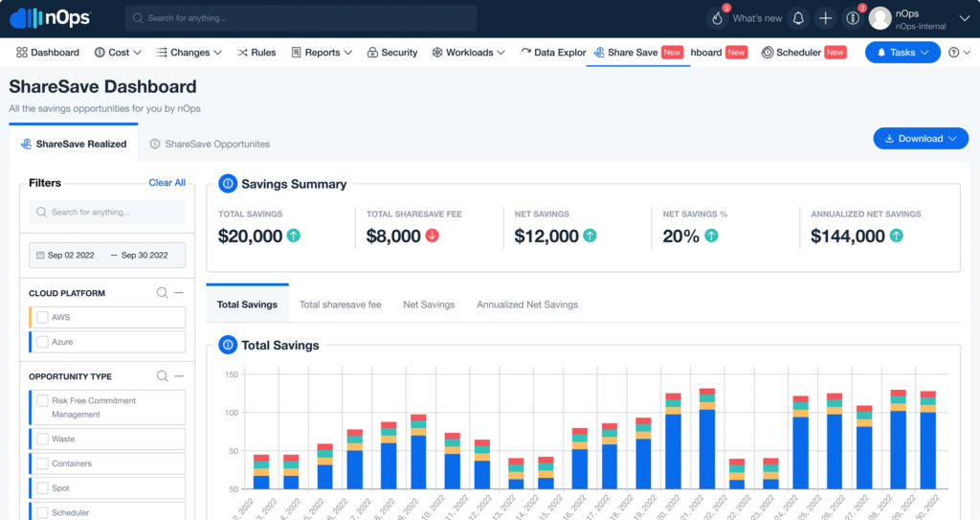Click the plus icon in top bar
980x520 pixels.
(826, 18)
